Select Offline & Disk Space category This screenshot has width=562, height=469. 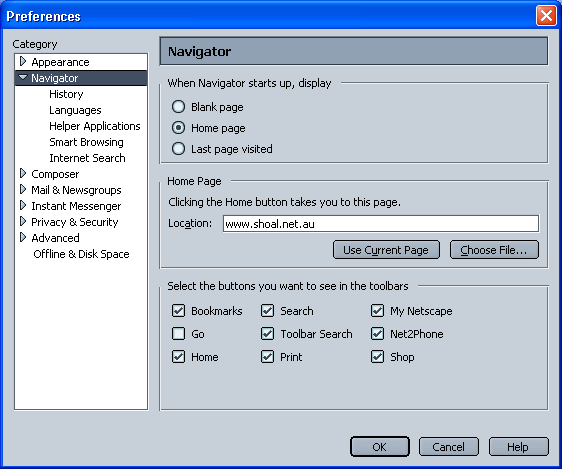(x=81, y=254)
